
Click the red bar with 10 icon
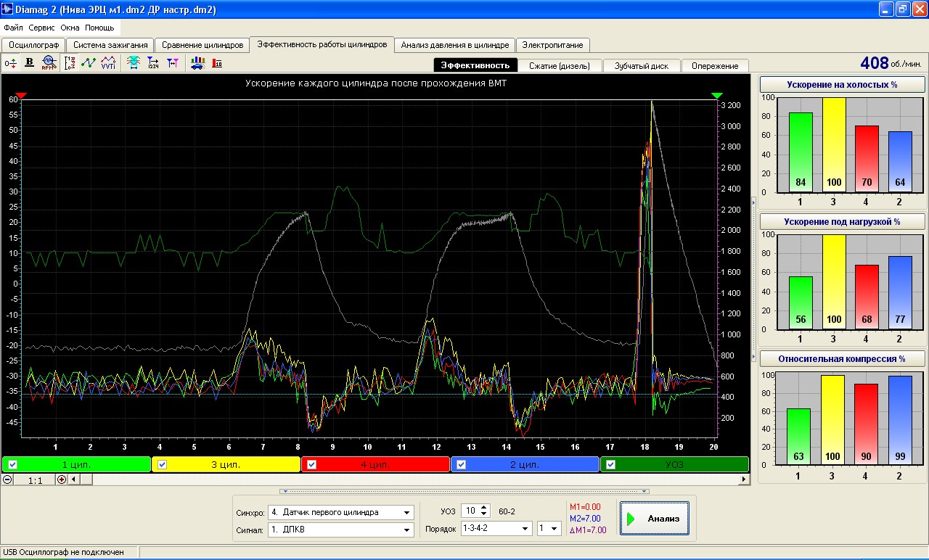click(x=217, y=63)
